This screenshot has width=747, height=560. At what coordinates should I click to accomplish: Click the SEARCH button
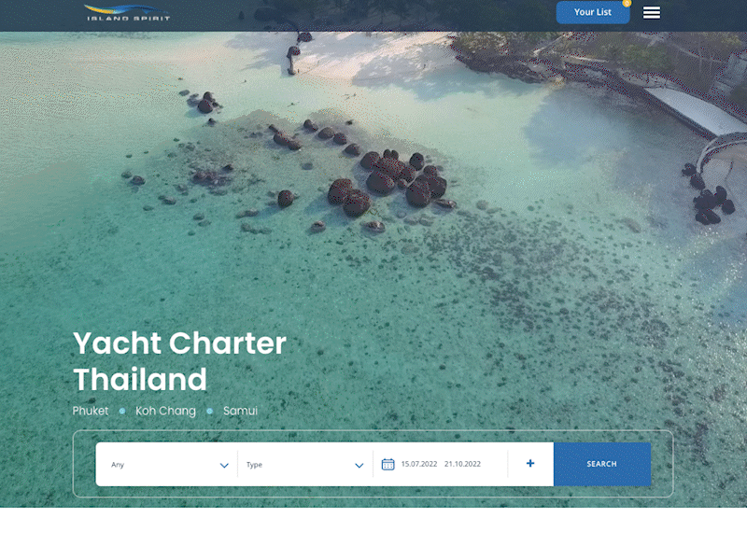[x=602, y=464]
